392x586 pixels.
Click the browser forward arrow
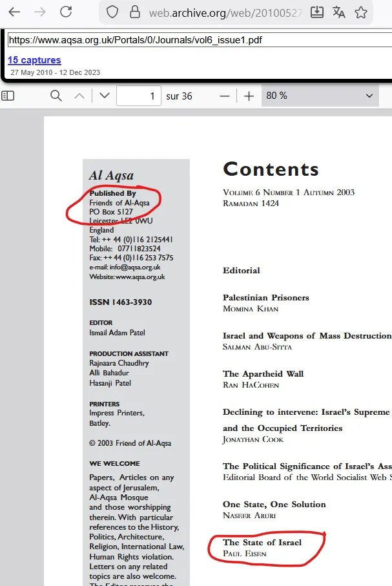pyautogui.click(x=39, y=12)
